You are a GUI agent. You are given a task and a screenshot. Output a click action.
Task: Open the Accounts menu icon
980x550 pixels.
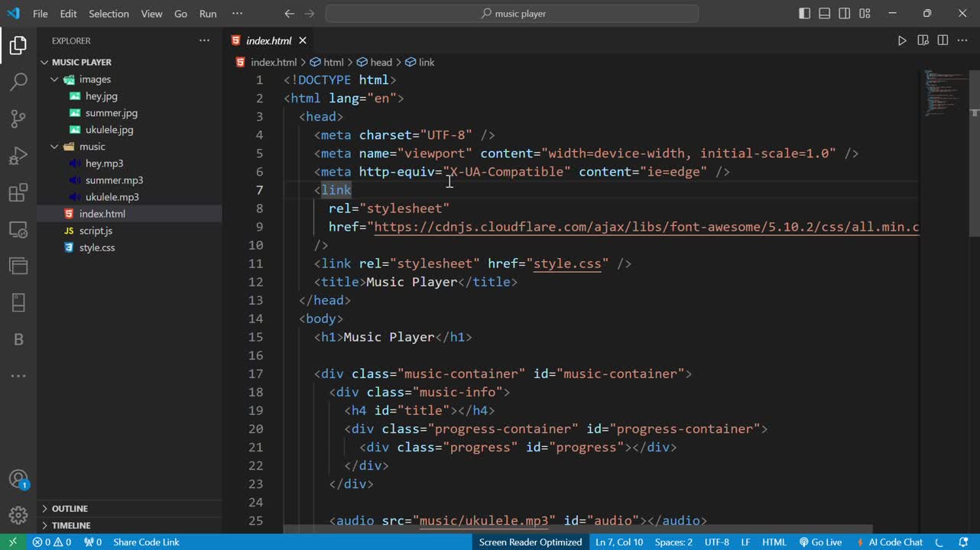pos(18,479)
